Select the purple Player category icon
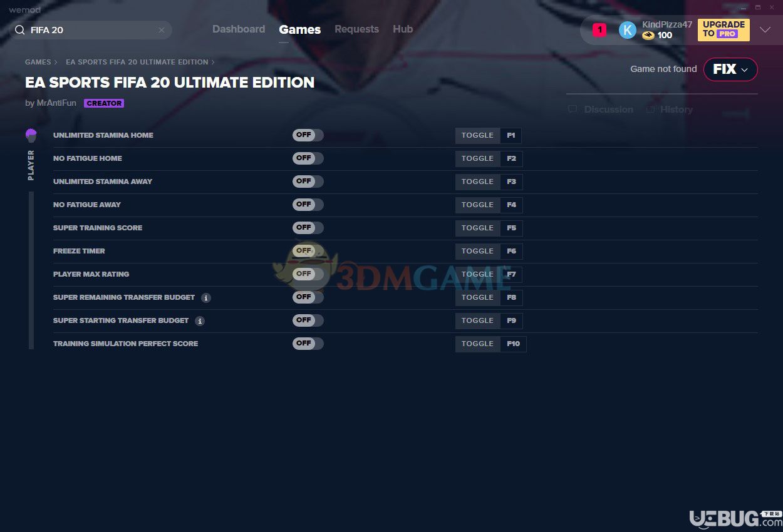 tap(31, 135)
